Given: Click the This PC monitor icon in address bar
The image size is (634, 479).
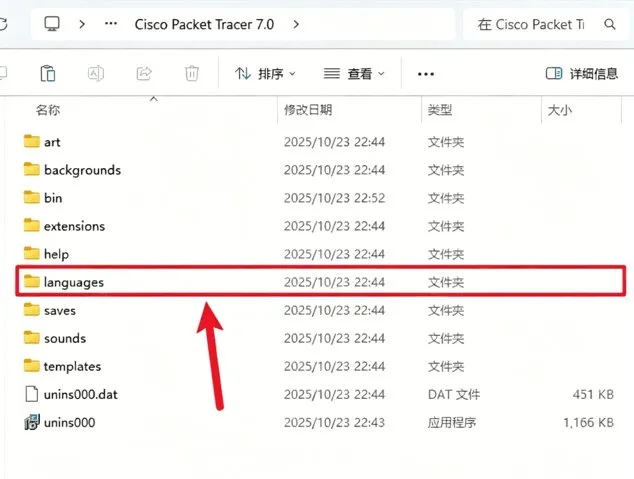Looking at the screenshot, I should [x=52, y=24].
